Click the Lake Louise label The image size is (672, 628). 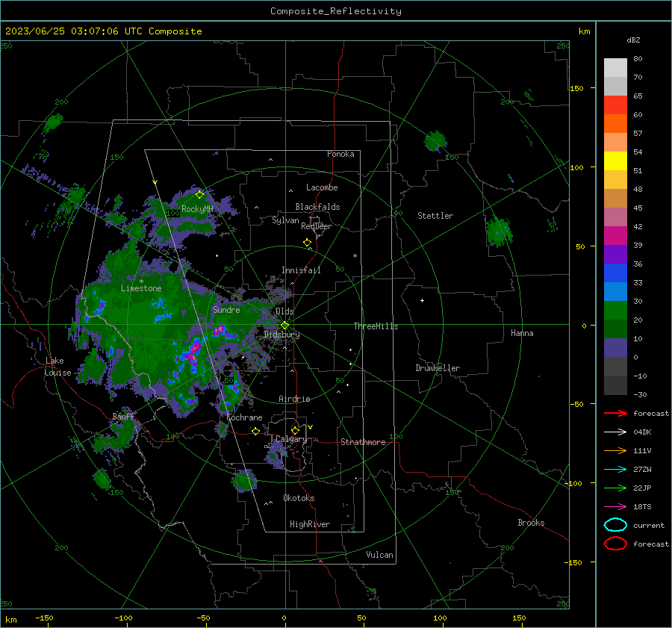(57, 367)
